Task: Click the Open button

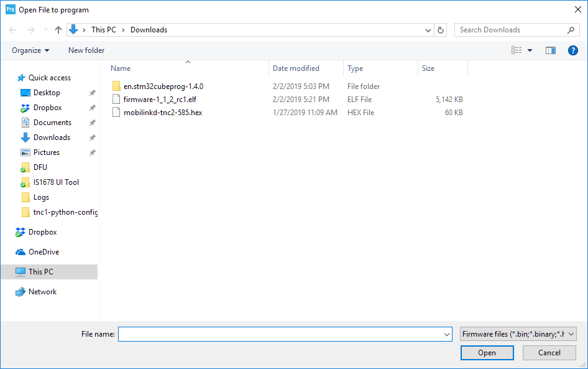Action: [x=487, y=353]
